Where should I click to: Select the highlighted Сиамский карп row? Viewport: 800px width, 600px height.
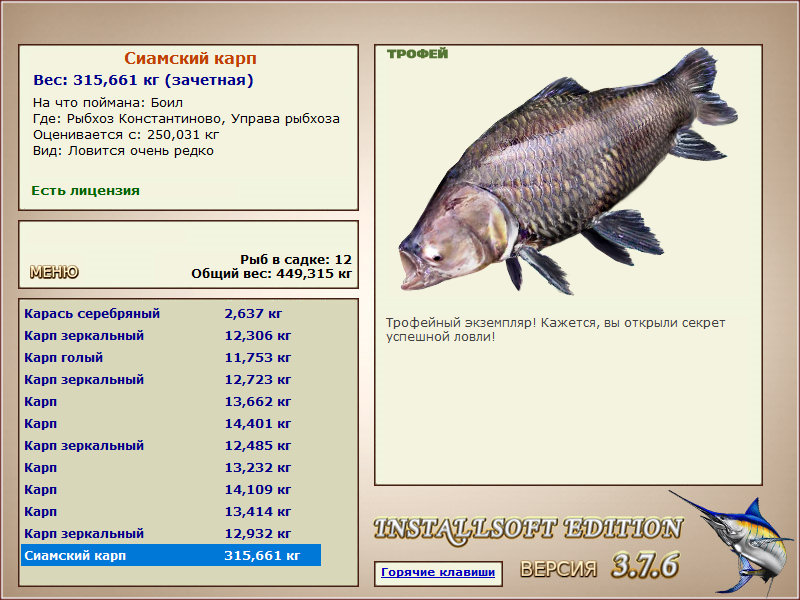171,555
